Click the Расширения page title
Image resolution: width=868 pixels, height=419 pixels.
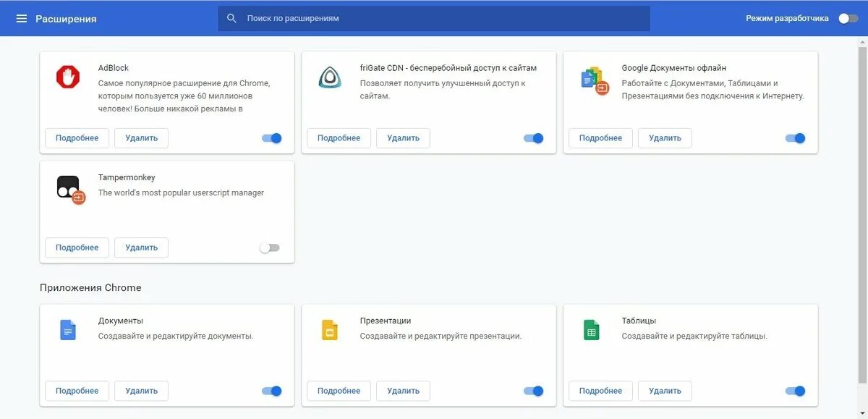pyautogui.click(x=66, y=19)
